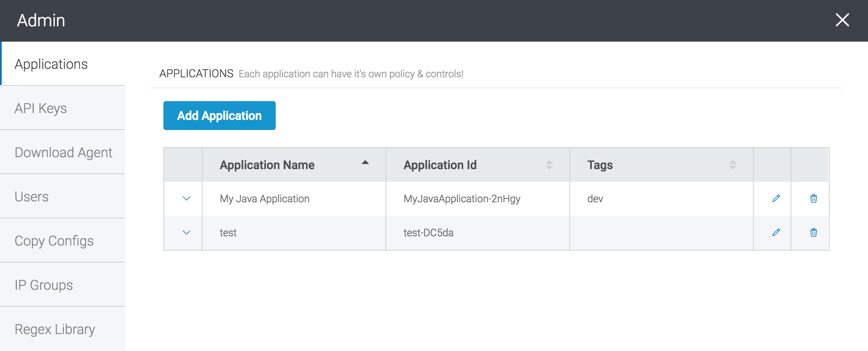Click the test-DC5da application ID cell
This screenshot has height=351, width=868.
tap(428, 232)
